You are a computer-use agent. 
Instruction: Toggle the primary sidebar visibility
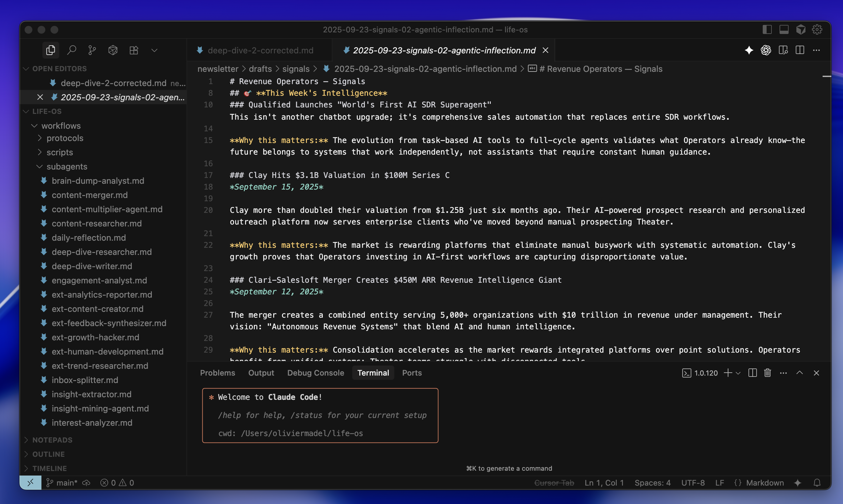pos(767,29)
